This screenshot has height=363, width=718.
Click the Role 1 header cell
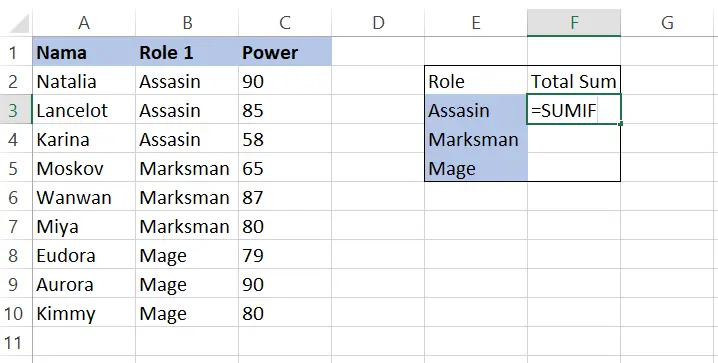pos(187,52)
